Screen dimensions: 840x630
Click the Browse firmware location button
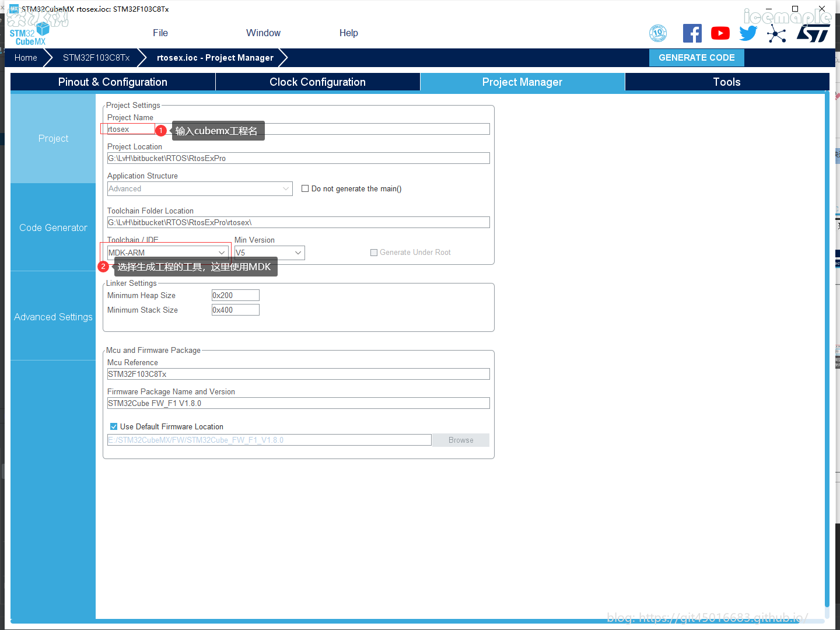[461, 440]
